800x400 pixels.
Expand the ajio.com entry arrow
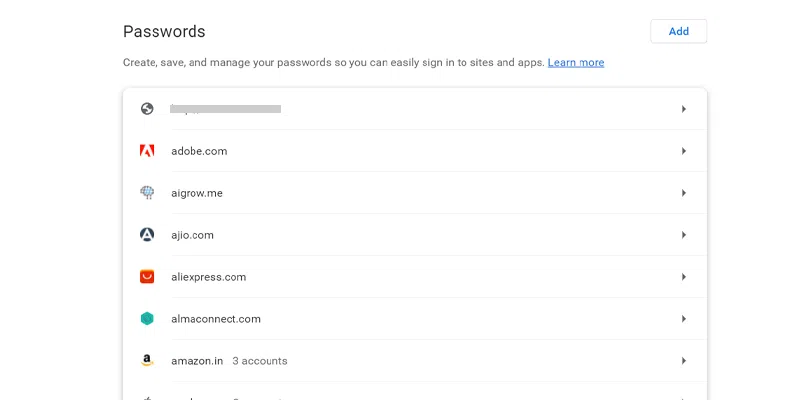[684, 235]
